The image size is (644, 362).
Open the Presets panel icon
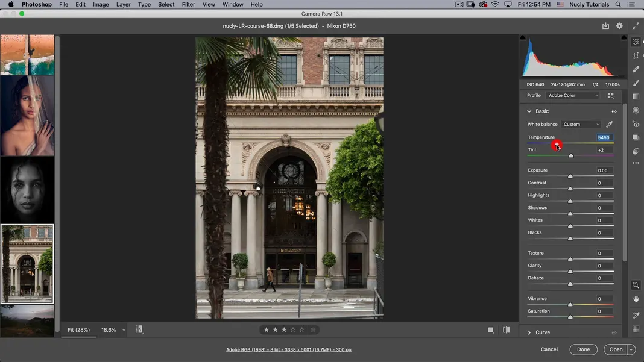click(636, 151)
